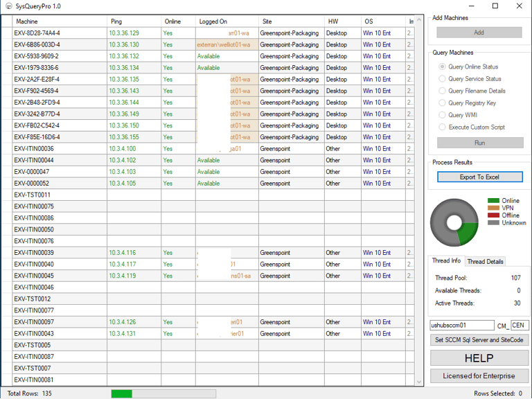Select machine row EXV-6B86-003D-4
Image resolution: width=532 pixels, height=399 pixels.
point(37,44)
